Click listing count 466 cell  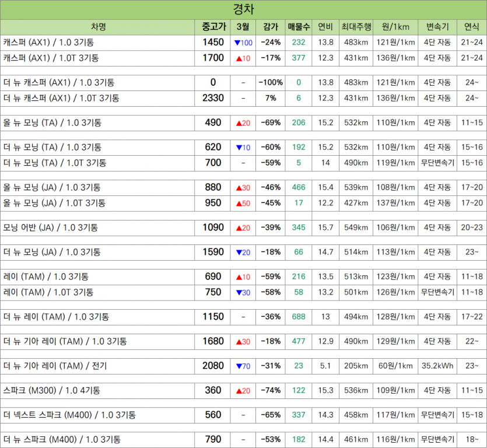click(299, 187)
